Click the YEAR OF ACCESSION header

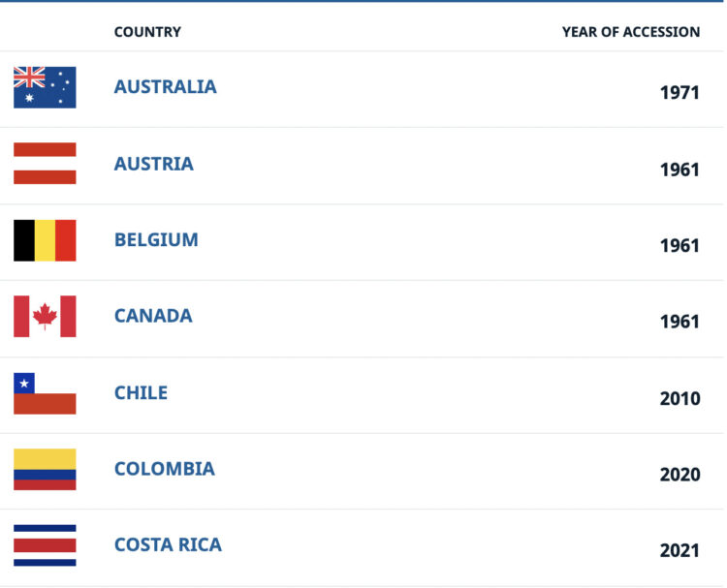(630, 32)
